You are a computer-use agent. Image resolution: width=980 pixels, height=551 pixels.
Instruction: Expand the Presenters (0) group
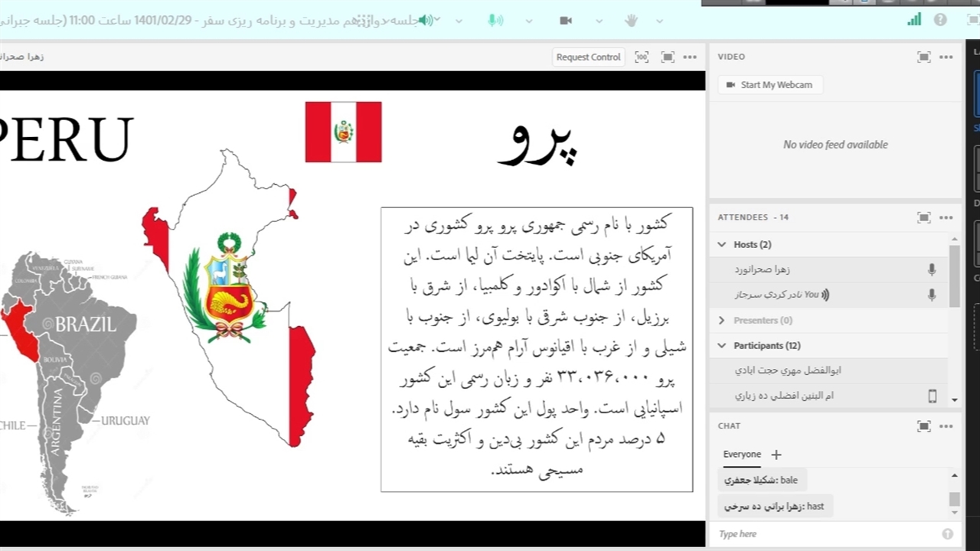tap(722, 321)
